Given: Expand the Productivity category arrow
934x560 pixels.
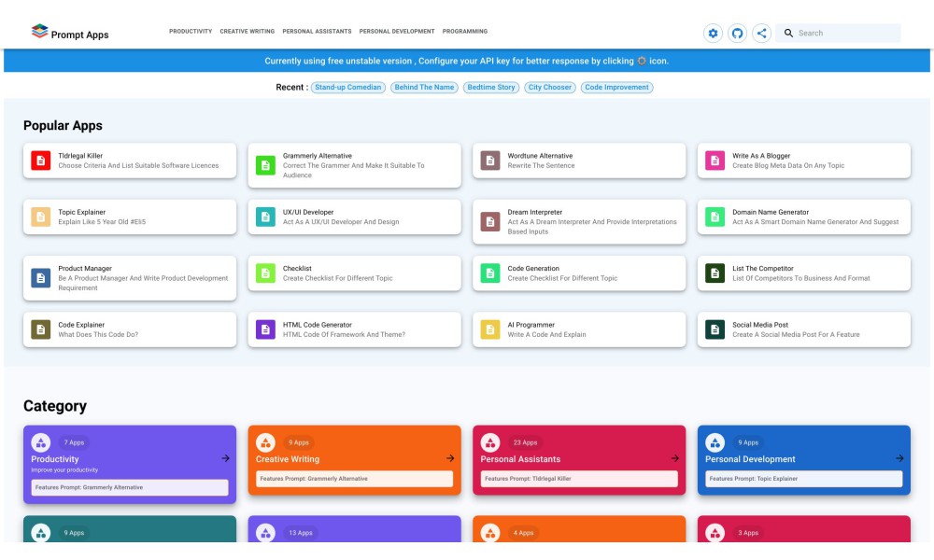Looking at the screenshot, I should 225,458.
